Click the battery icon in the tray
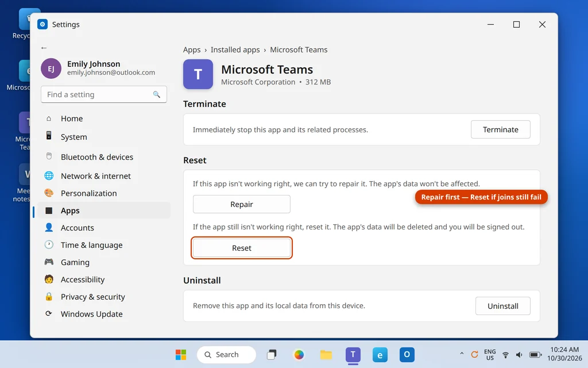Image resolution: width=588 pixels, height=368 pixels. (535, 355)
